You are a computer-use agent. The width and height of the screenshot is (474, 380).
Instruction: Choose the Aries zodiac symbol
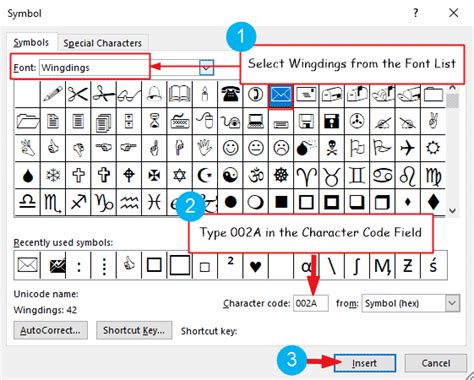306,175
